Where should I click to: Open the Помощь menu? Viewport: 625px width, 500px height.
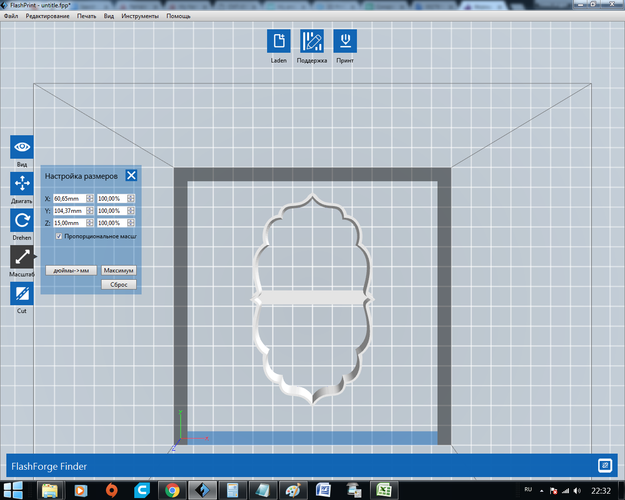pyautogui.click(x=178, y=16)
